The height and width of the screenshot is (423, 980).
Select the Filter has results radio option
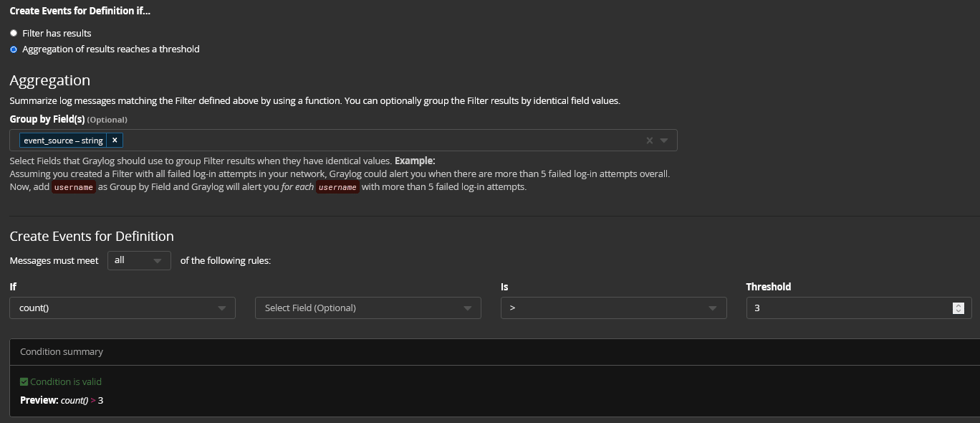14,33
